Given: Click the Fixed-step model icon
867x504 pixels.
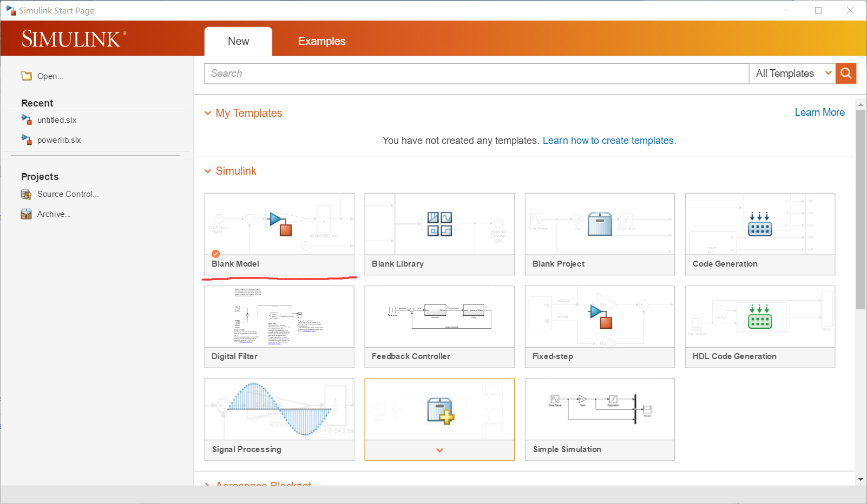Looking at the screenshot, I should point(601,316).
